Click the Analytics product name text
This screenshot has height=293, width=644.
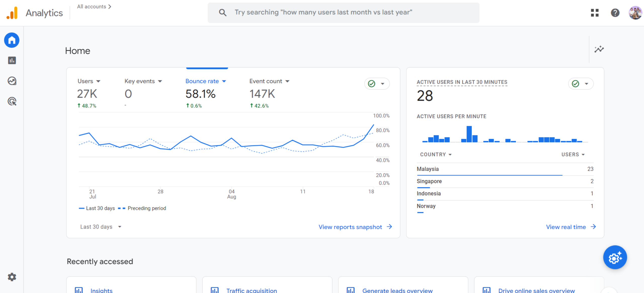[x=44, y=13]
